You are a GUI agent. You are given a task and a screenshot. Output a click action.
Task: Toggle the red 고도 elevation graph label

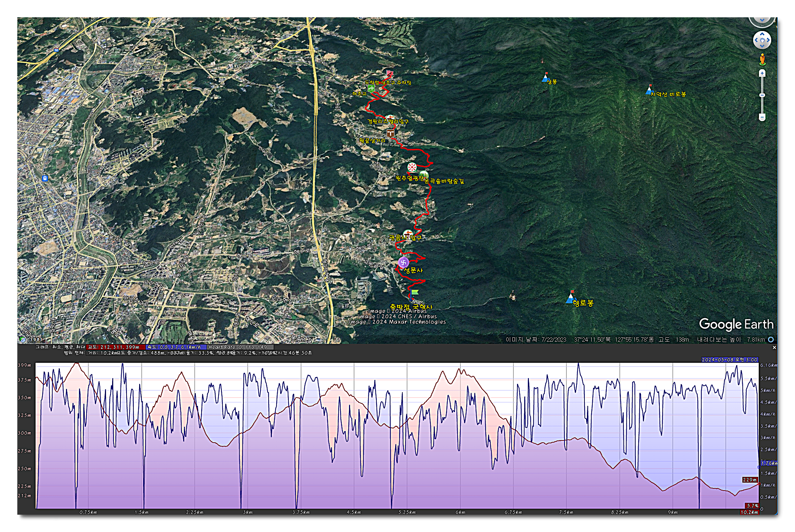point(115,347)
